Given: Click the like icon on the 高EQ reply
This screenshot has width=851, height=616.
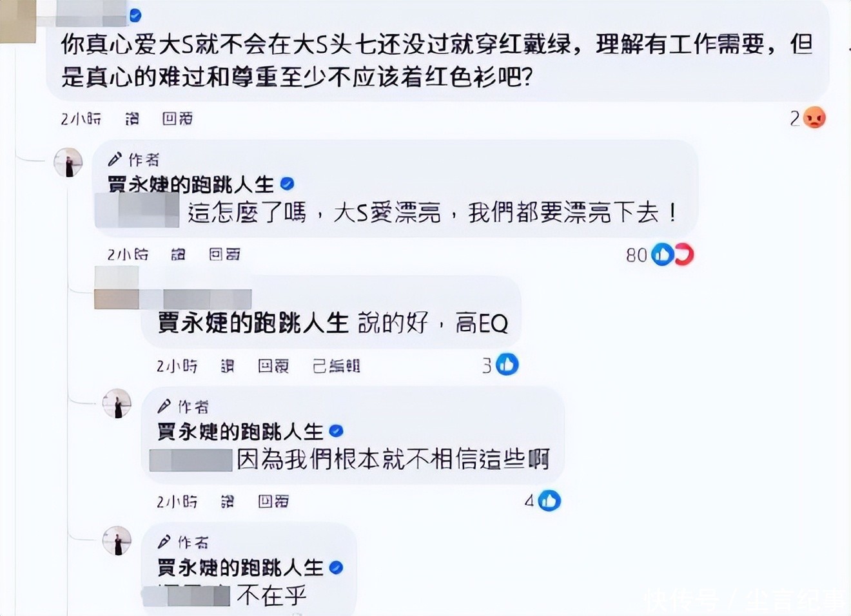Looking at the screenshot, I should tap(507, 365).
